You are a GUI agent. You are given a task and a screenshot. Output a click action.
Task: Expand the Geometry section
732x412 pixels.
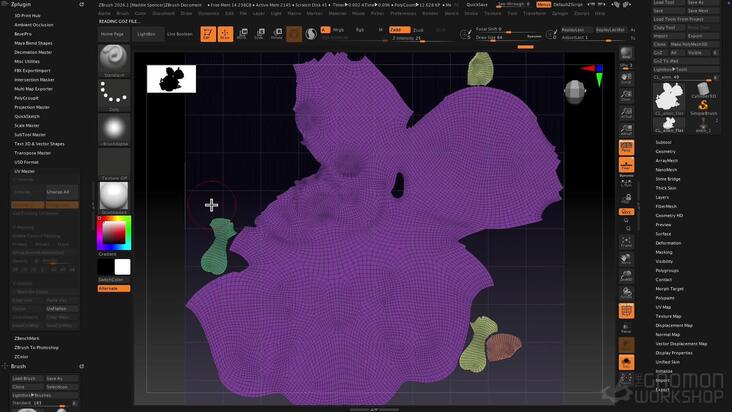tap(665, 152)
